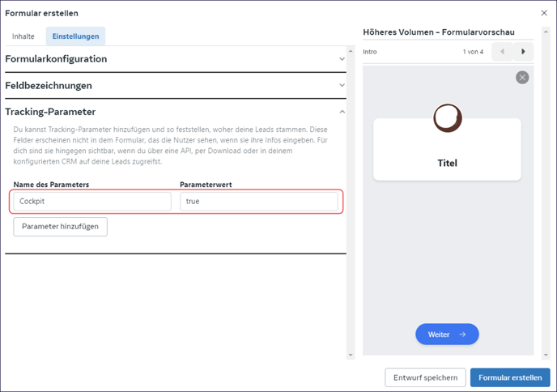Screen dimensions: 557x392
Task: Expand the Formularkonfiguration section
Action: [176, 59]
